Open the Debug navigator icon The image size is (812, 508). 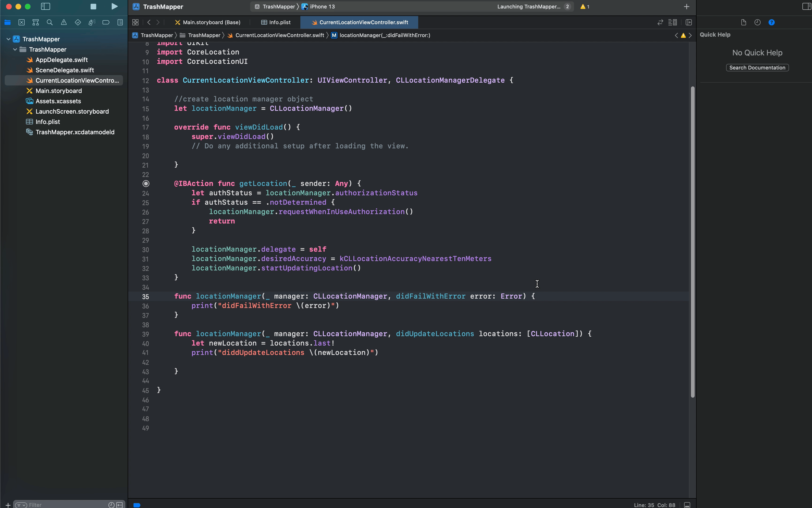click(92, 22)
